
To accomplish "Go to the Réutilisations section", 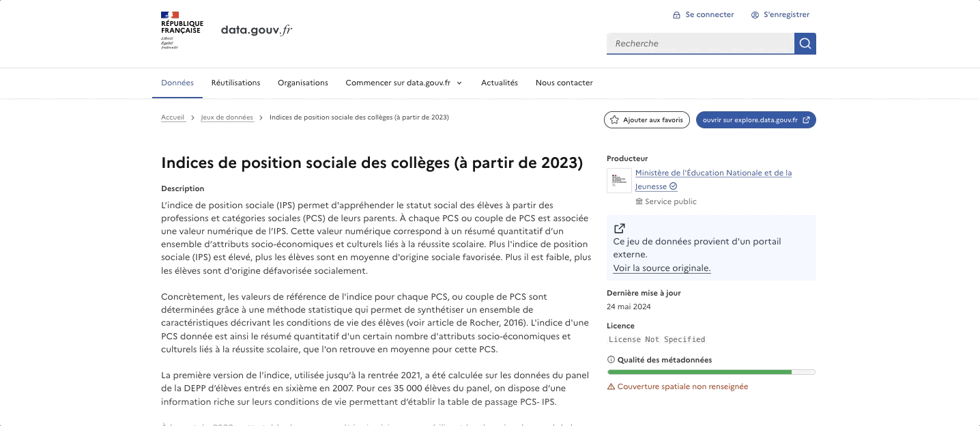I will pyautogui.click(x=235, y=83).
